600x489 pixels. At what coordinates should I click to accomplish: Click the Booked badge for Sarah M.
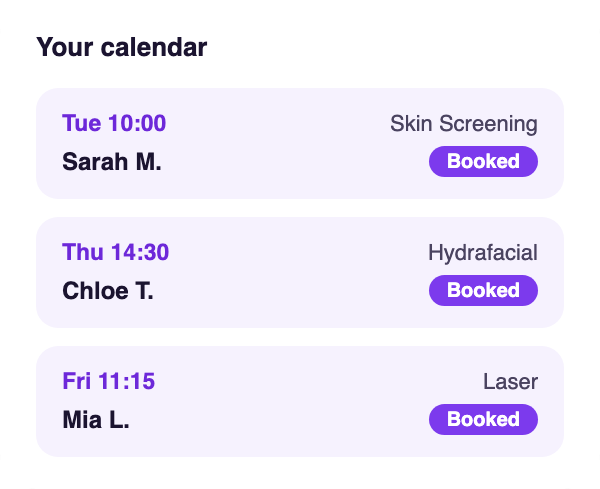click(x=483, y=161)
